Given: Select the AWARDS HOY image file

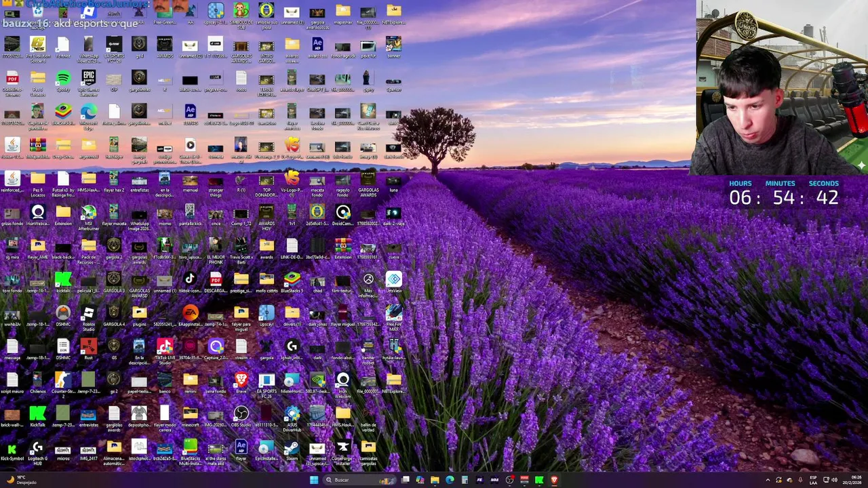Looking at the screenshot, I should coord(267,216).
